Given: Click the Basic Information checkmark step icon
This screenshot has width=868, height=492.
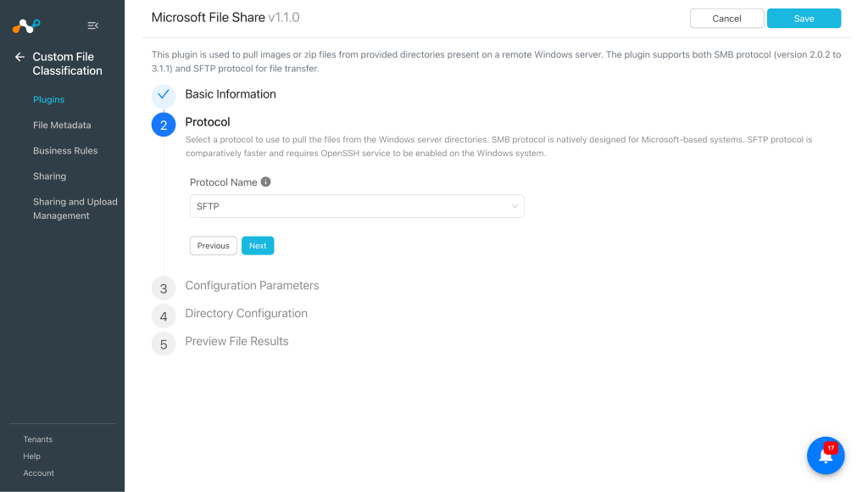Looking at the screenshot, I should point(164,95).
